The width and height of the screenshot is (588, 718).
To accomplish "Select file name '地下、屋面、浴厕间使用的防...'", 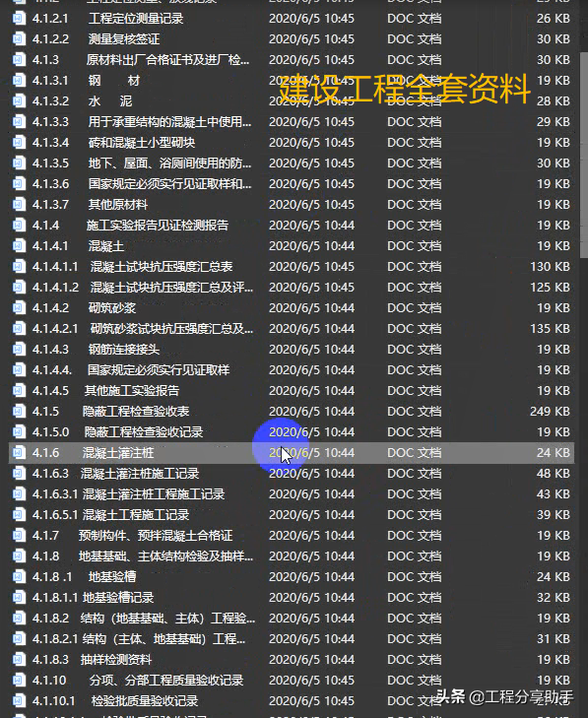I will point(169,163).
